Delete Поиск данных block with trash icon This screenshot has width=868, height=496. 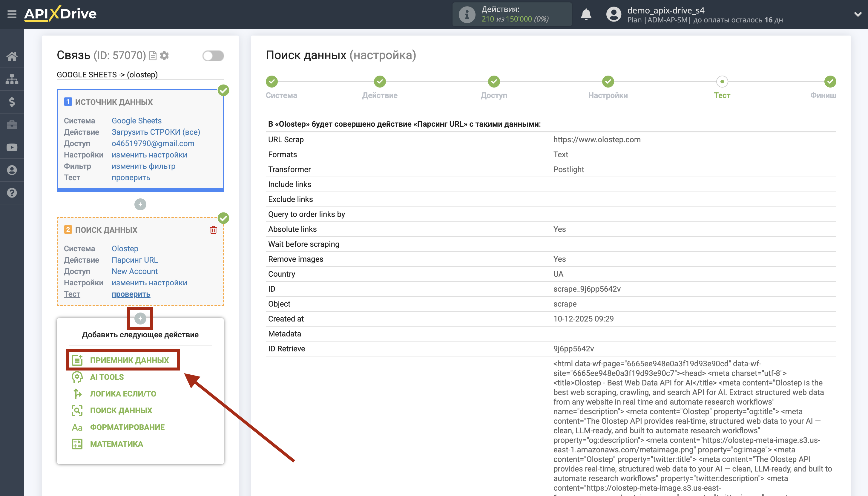click(214, 230)
